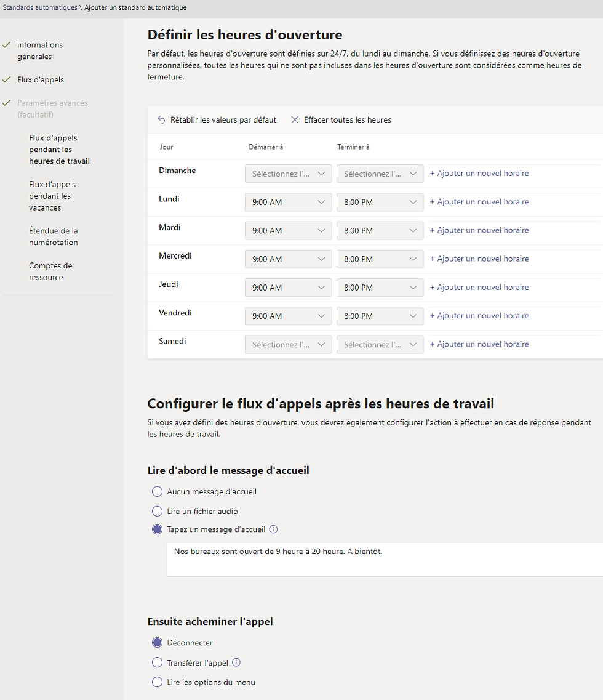Select Transférer l'appel radio button
603x700 pixels.
point(157,662)
